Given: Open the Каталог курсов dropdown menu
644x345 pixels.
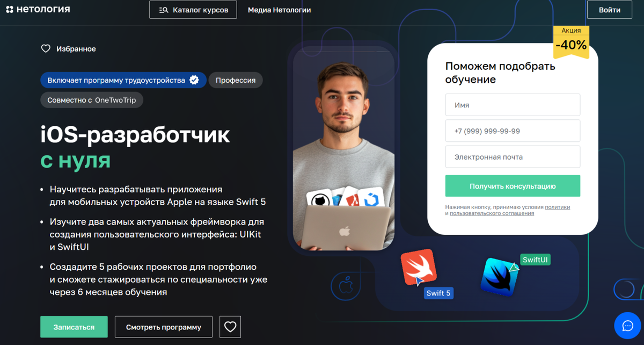Looking at the screenshot, I should click(193, 10).
